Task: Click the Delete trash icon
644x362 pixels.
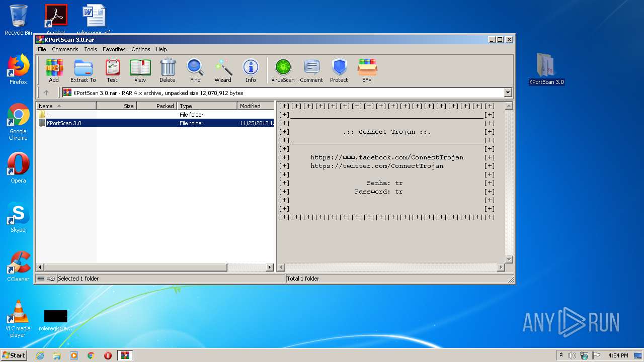Action: pyautogui.click(x=168, y=70)
